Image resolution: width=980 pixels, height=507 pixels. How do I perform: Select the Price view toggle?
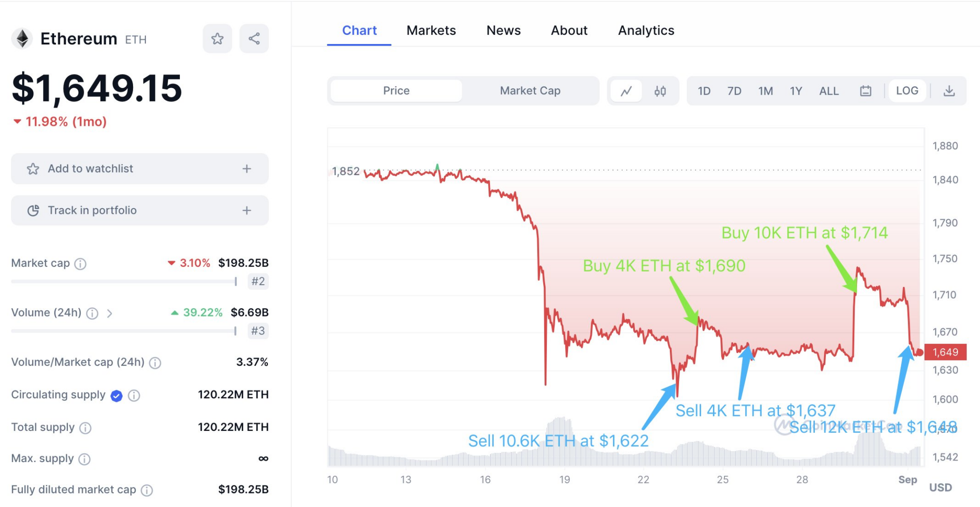[x=395, y=90]
